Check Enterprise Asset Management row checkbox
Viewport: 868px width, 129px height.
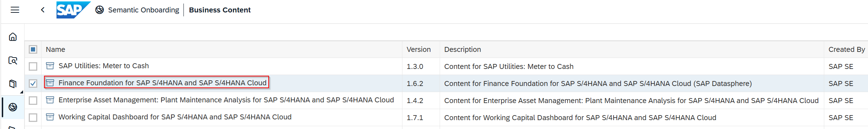coord(33,101)
